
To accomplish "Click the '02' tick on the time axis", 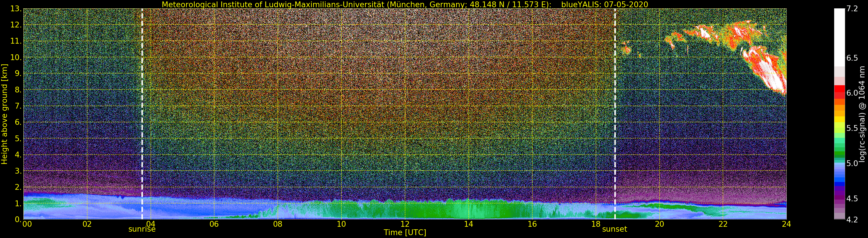I will pos(87,224).
